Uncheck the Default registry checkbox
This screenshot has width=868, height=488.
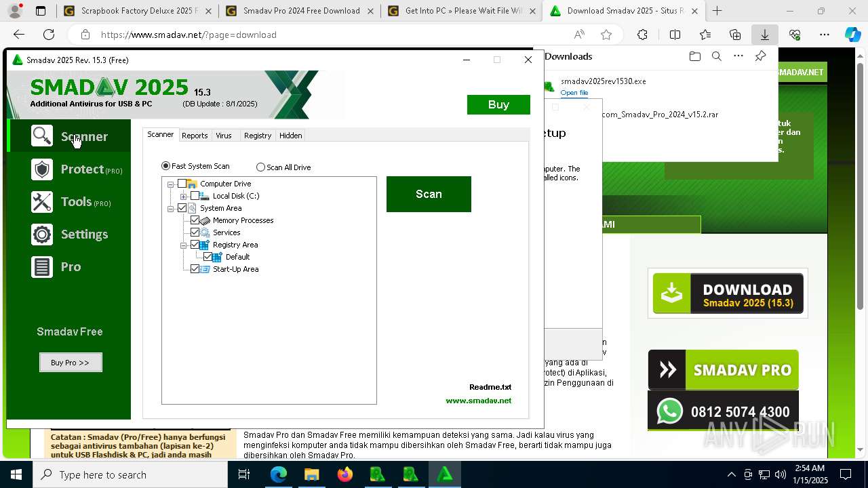click(x=208, y=257)
